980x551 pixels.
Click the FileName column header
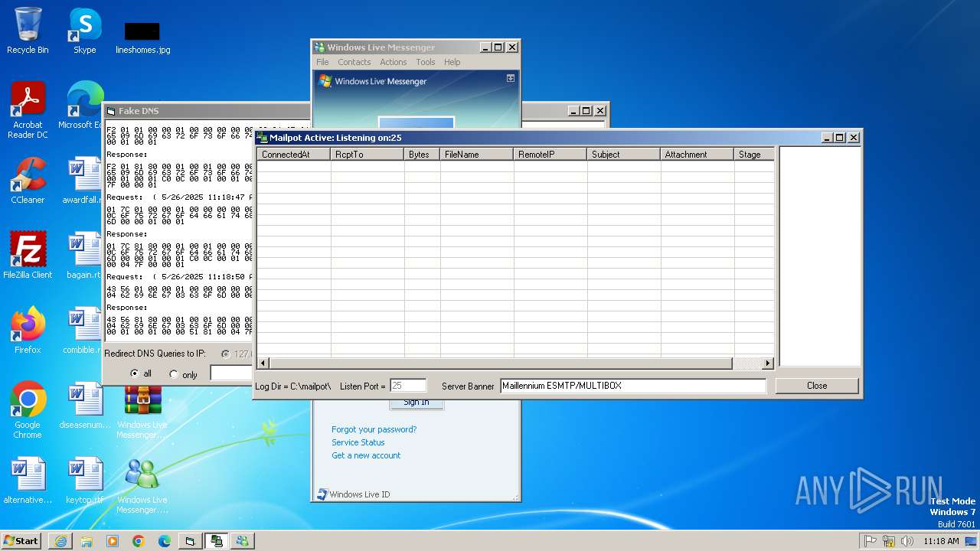click(x=478, y=154)
